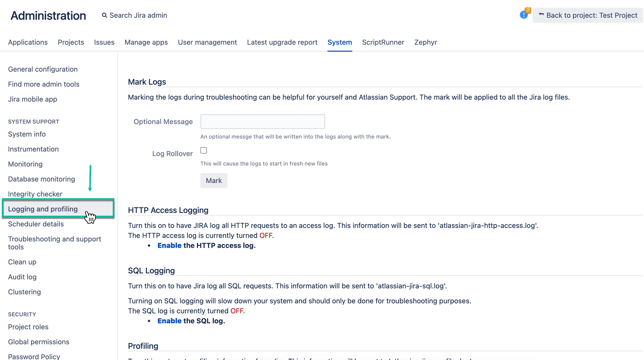This screenshot has height=360, width=644.
Task: Open Troubleshooting and support tools
Action: [54, 243]
